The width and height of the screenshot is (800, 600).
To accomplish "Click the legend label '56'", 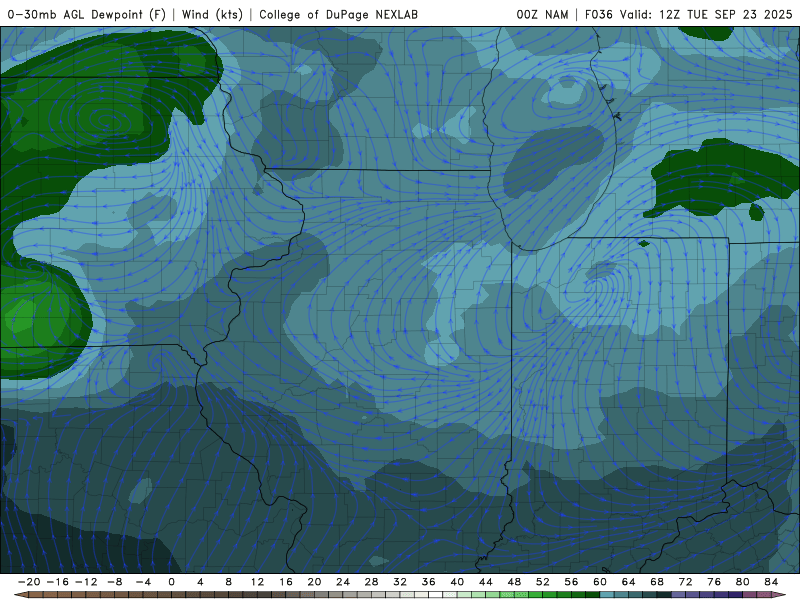I will [x=571, y=582].
